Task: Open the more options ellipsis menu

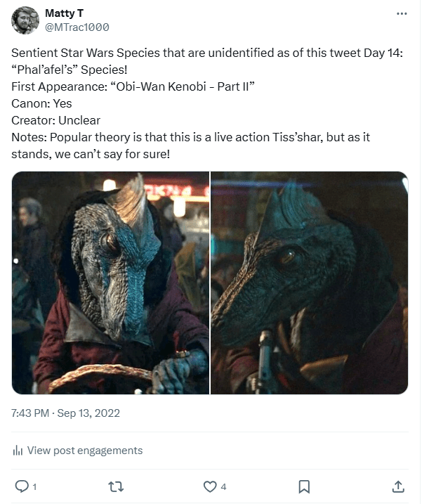Action: (401, 13)
